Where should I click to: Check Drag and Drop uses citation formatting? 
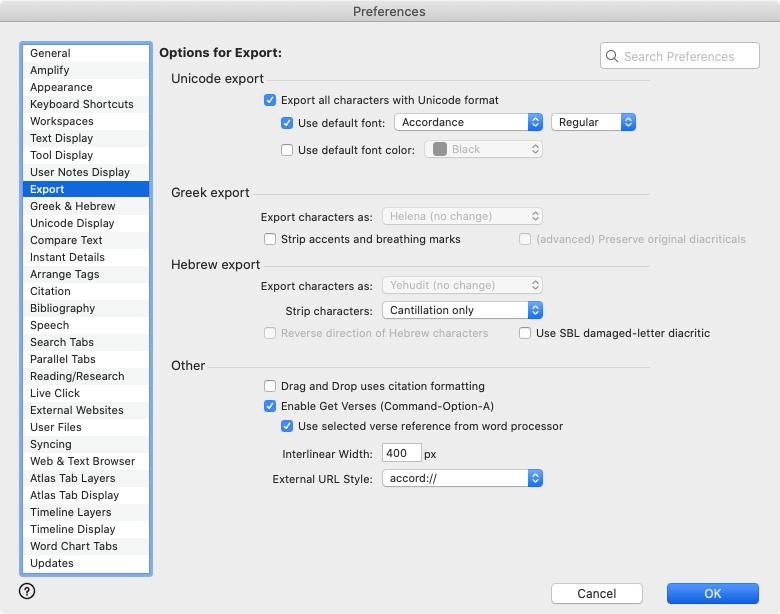[x=270, y=386]
